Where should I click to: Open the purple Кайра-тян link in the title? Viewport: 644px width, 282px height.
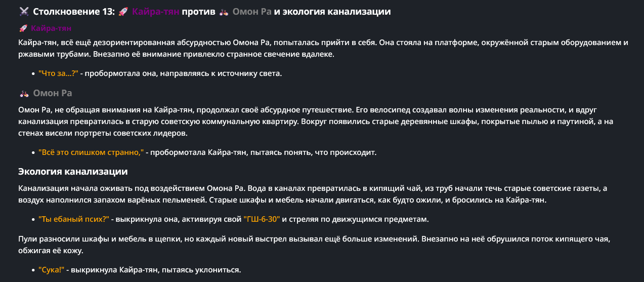point(156,12)
